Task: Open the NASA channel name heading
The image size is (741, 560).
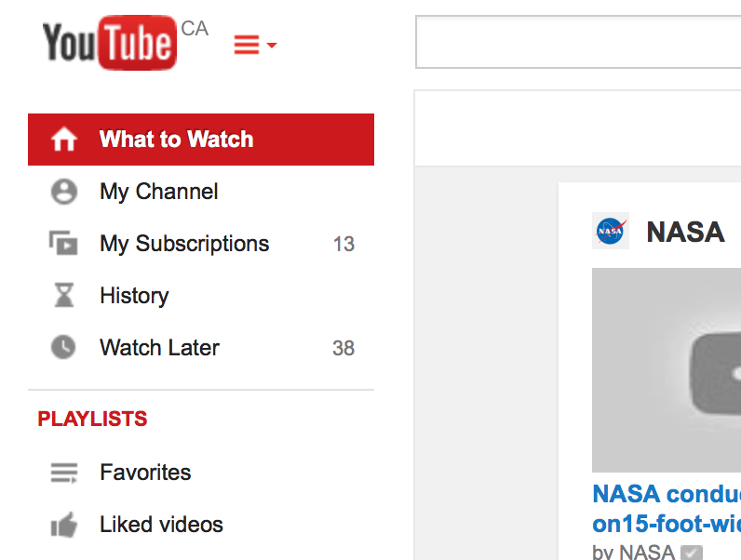Action: point(685,232)
